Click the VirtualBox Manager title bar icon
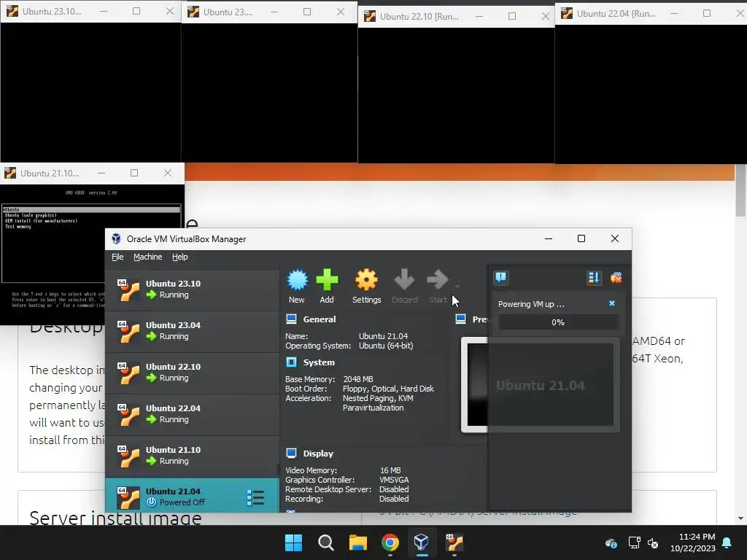This screenshot has width=747, height=560. [116, 238]
